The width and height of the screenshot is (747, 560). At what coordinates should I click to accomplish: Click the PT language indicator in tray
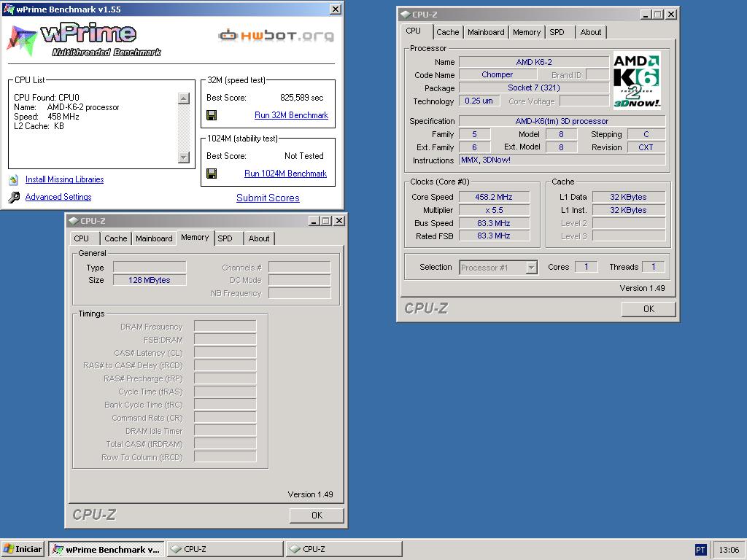[700, 550]
